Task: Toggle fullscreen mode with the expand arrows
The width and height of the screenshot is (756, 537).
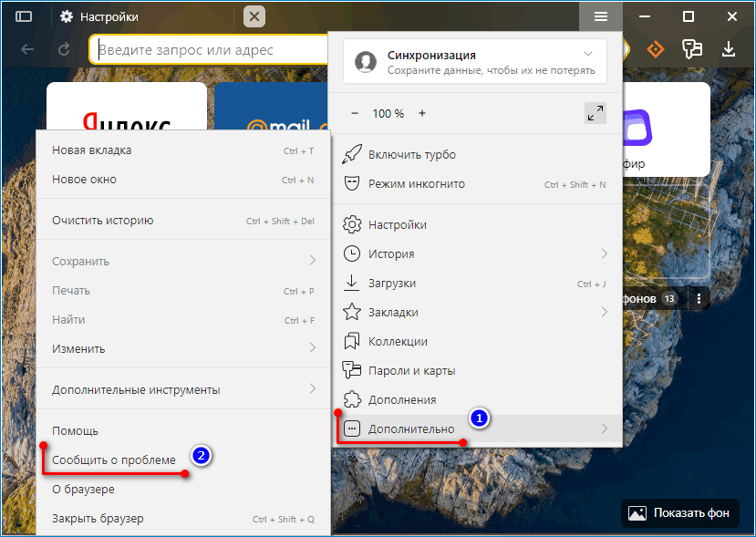Action: tap(595, 113)
